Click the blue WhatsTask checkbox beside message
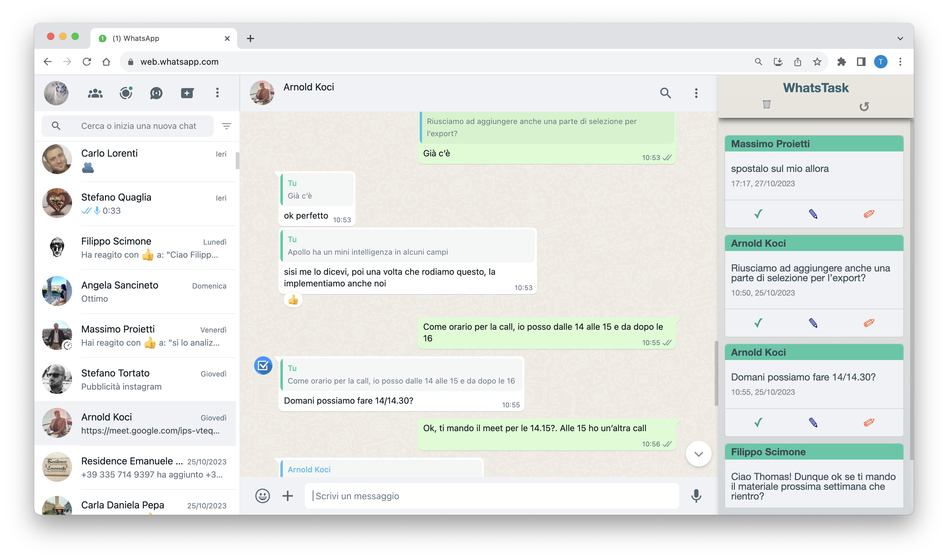 tap(263, 365)
